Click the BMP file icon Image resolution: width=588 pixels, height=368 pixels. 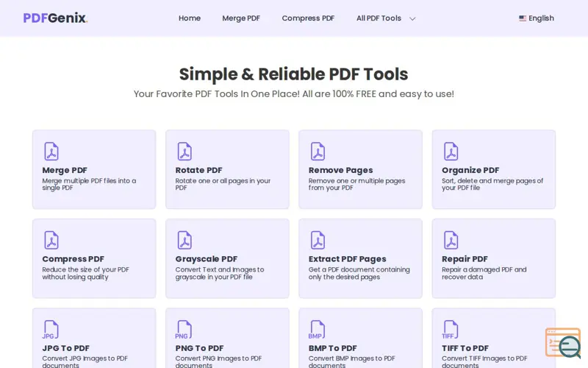pos(317,329)
